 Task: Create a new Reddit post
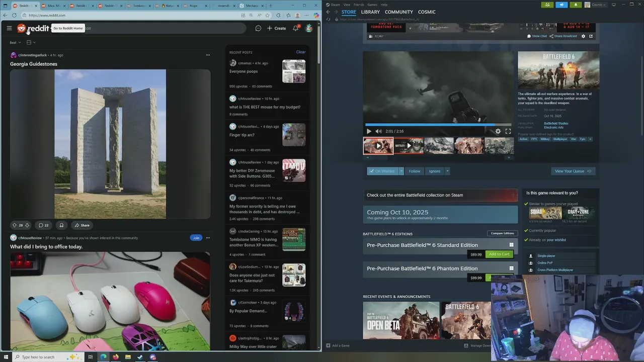point(277,28)
